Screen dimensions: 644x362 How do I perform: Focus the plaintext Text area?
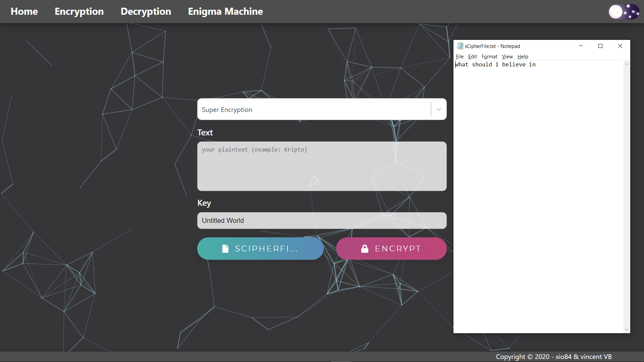(x=322, y=166)
